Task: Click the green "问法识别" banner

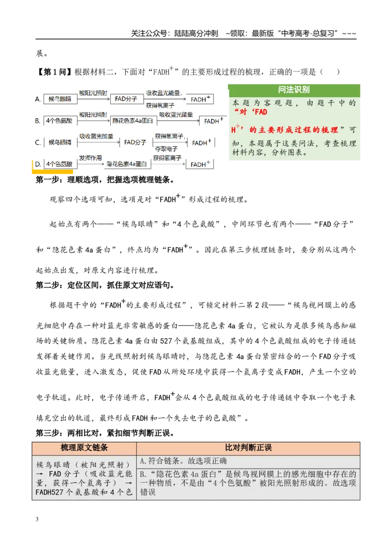Action: (x=294, y=90)
